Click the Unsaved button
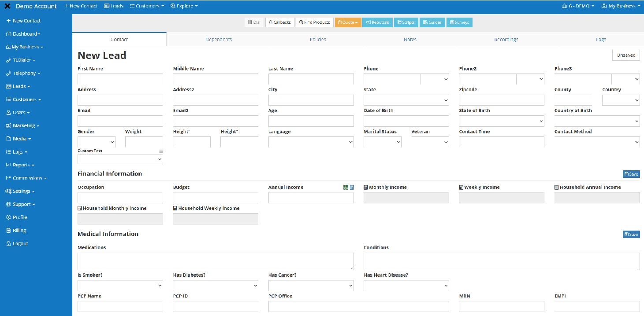Viewport: 644px width, 316px height. (626, 55)
